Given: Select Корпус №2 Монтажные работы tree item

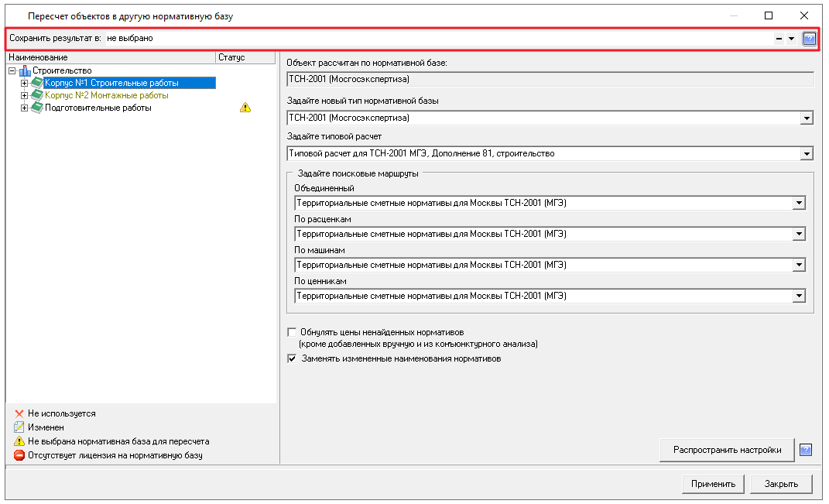Looking at the screenshot, I should click(x=106, y=96).
